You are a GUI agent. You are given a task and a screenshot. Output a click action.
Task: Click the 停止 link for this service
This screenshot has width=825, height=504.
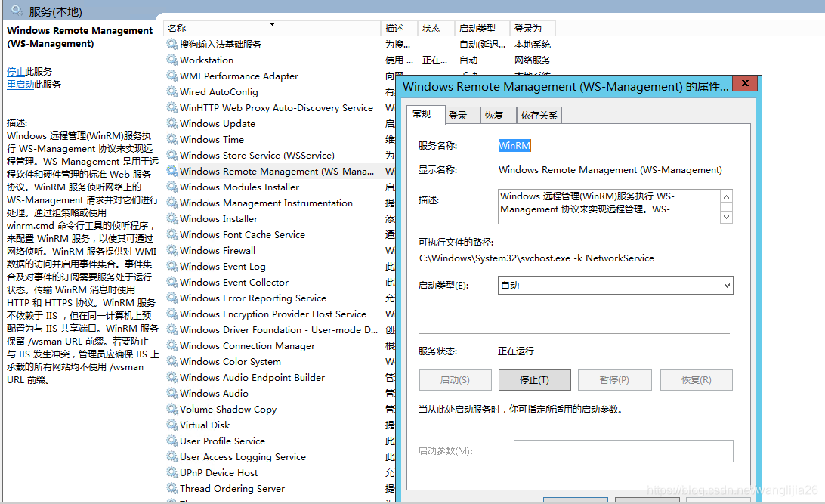click(x=16, y=72)
